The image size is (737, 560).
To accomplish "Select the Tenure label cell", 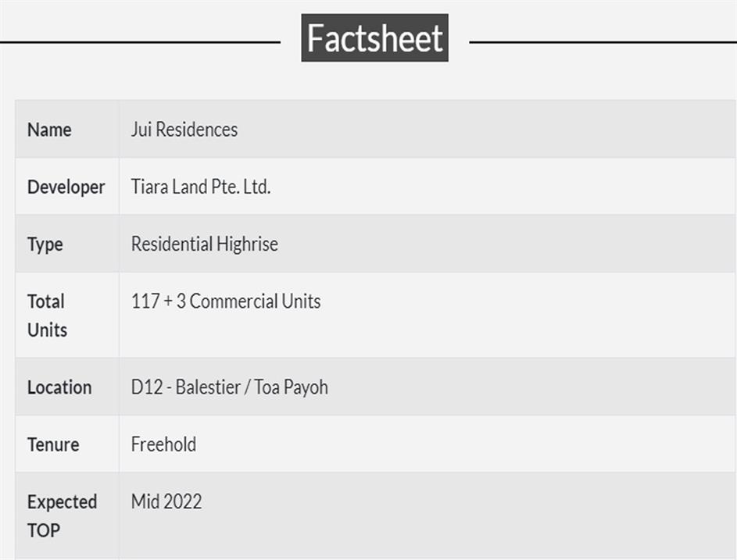I will coord(53,445).
